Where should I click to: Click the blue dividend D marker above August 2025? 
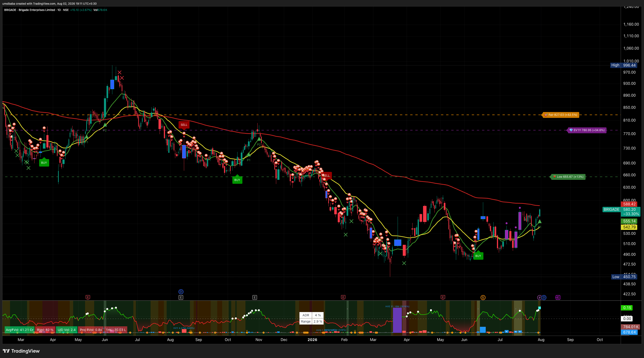[x=181, y=292]
